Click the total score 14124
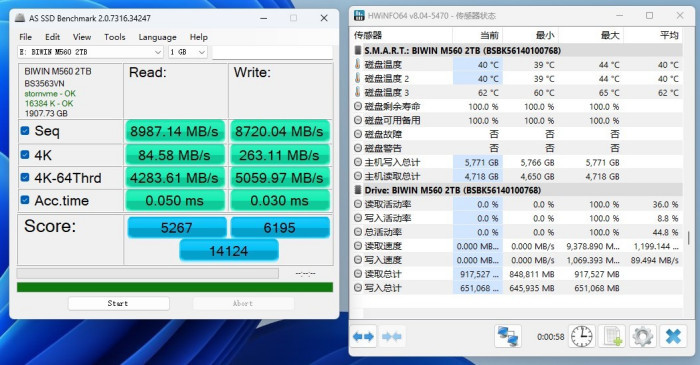This screenshot has width=700, height=365. [229, 251]
